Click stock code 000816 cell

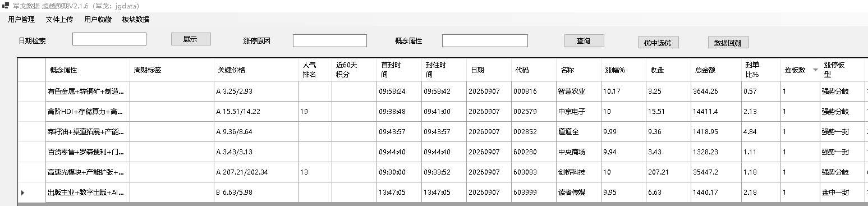[534, 91]
